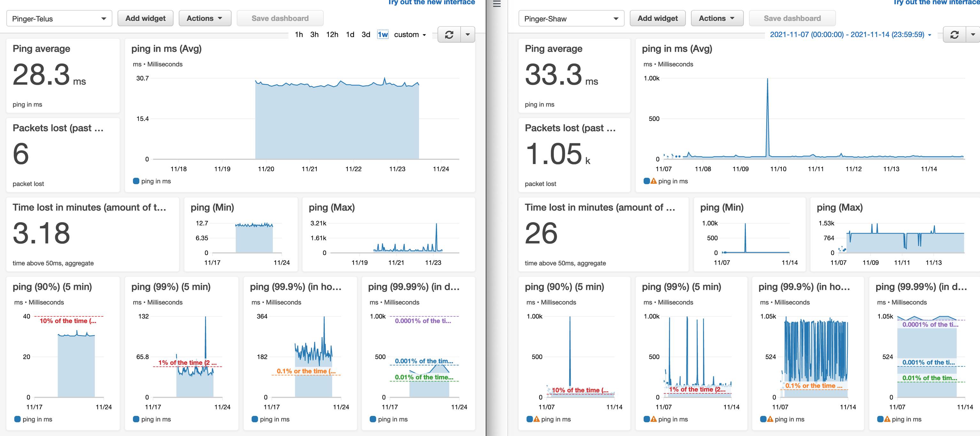Click warning icon under Shaw ping (99.9%) legend

point(770,419)
